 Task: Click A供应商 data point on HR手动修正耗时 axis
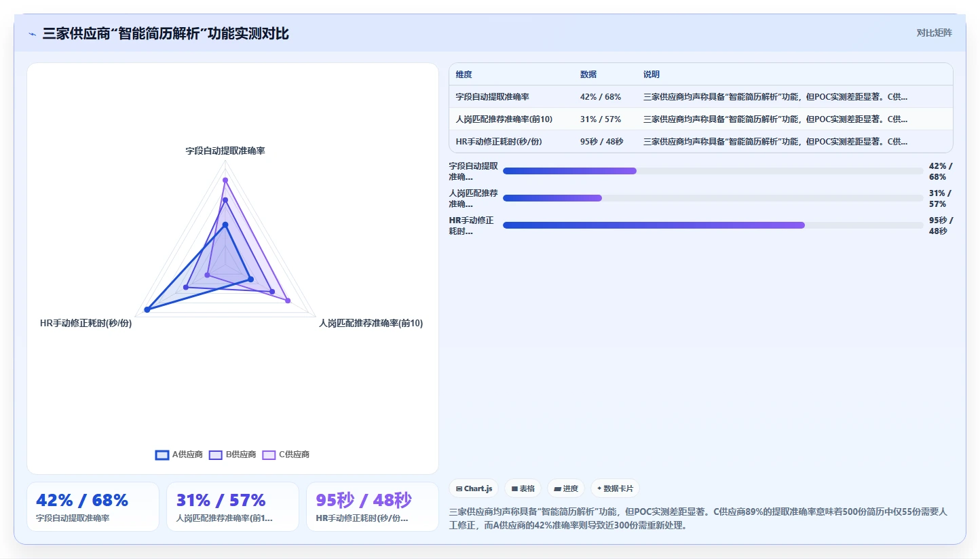tap(147, 309)
